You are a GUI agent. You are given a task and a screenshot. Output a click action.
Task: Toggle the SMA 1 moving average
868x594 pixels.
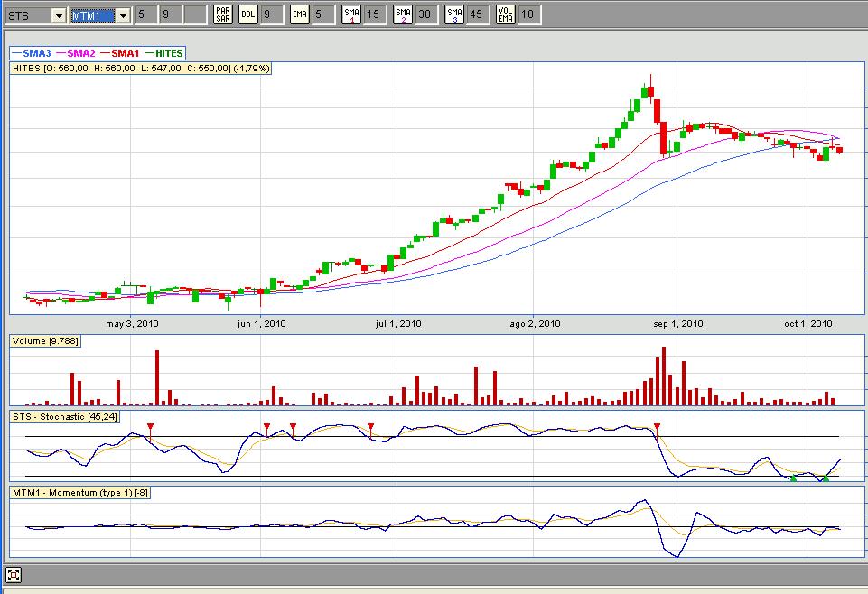click(351, 14)
